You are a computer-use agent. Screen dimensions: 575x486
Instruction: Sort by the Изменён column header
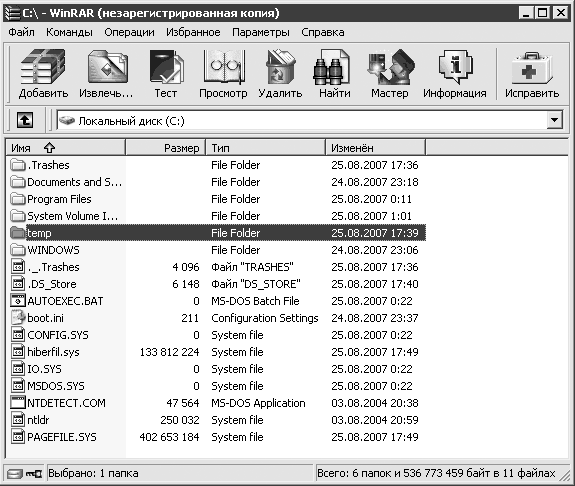(x=376, y=148)
